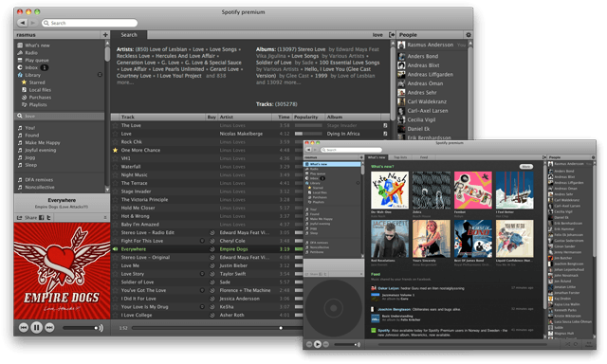The width and height of the screenshot is (607, 364).
Task: Click Play button in front window
Action: pyautogui.click(x=318, y=344)
